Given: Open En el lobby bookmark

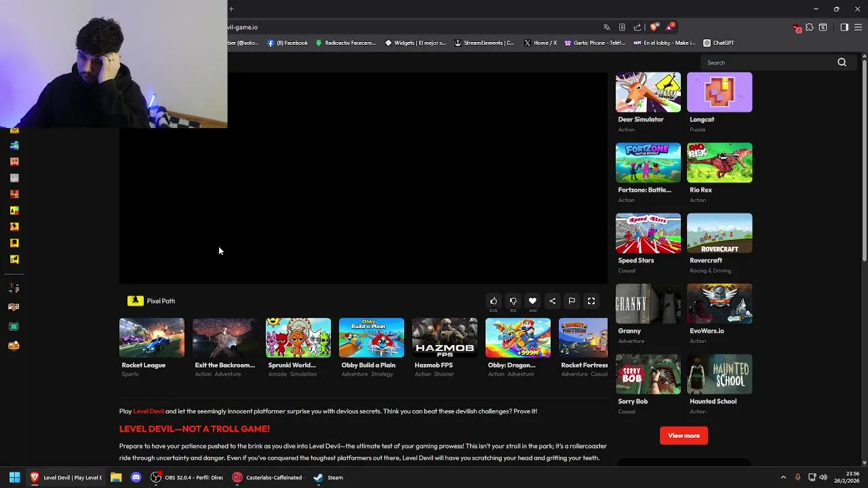Looking at the screenshot, I should click(x=665, y=43).
